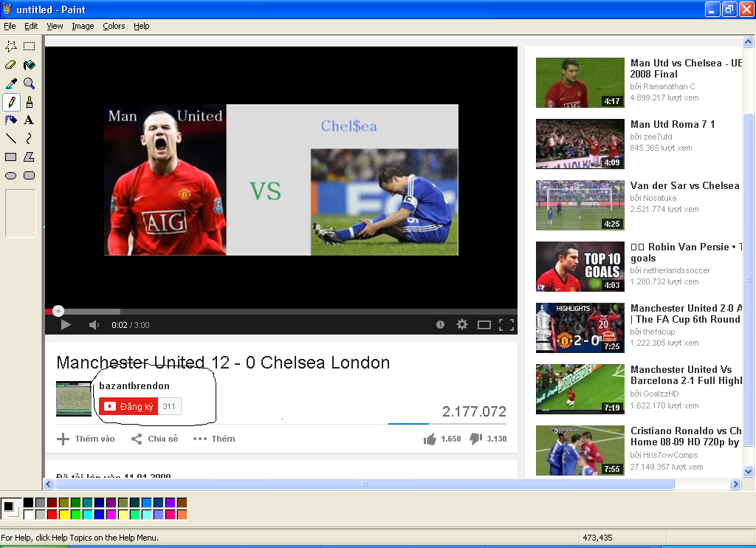Image resolution: width=756 pixels, height=548 pixels.
Task: Open the Edit menu
Action: (31, 26)
